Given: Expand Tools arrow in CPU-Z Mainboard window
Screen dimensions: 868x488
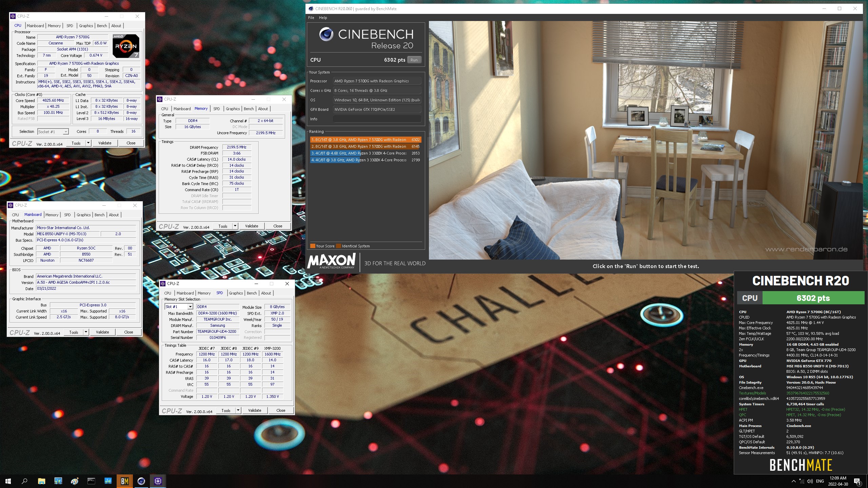Looking at the screenshot, I should (x=86, y=332).
